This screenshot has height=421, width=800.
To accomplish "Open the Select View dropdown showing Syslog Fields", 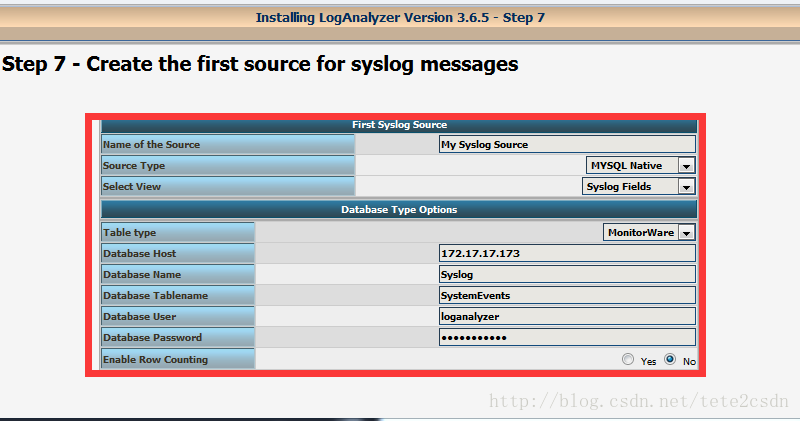I will click(638, 186).
